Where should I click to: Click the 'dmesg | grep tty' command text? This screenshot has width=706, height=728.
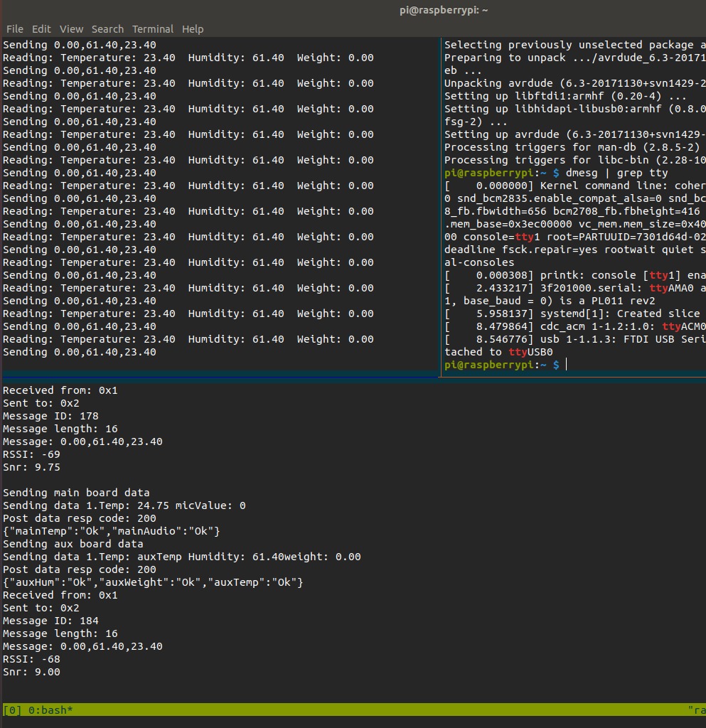tap(616, 173)
